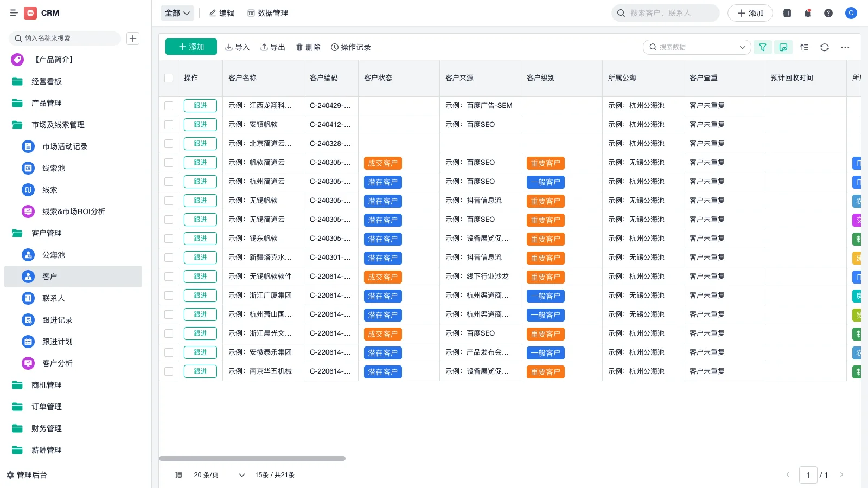Image resolution: width=868 pixels, height=488 pixels.
Task: Click the green field display icon
Action: 783,47
